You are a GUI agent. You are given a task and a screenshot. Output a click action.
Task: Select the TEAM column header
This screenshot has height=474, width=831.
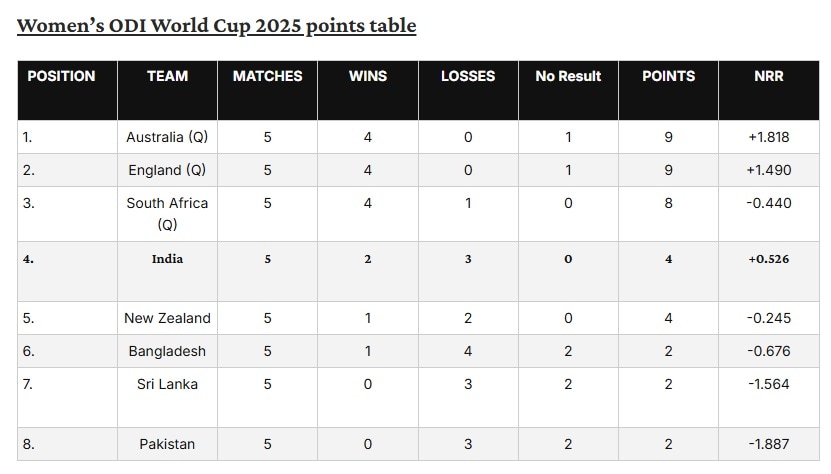[167, 76]
